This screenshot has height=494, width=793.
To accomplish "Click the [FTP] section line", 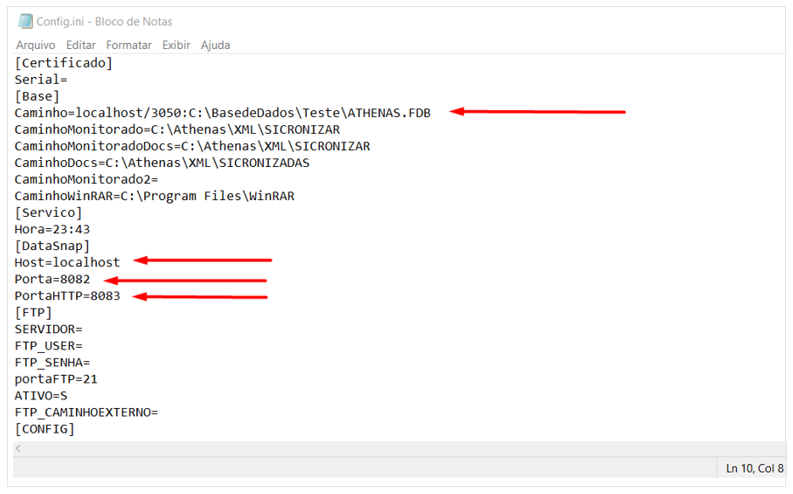I will tap(33, 312).
